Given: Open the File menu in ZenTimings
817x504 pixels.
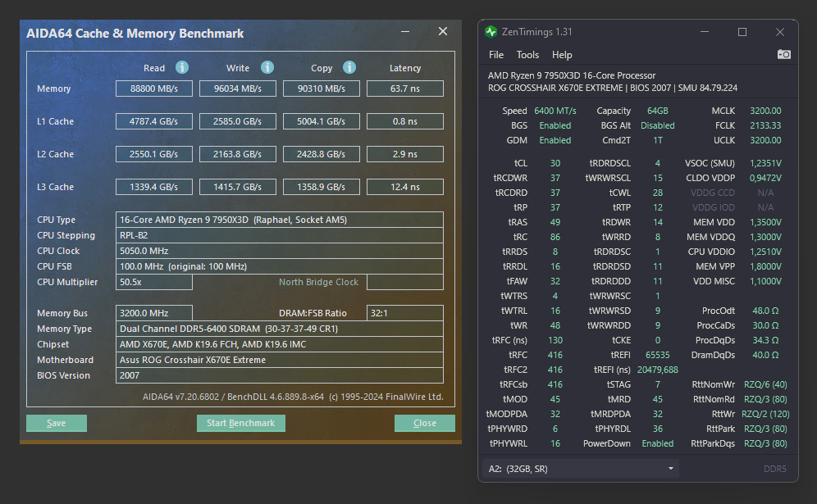Looking at the screenshot, I should point(496,55).
